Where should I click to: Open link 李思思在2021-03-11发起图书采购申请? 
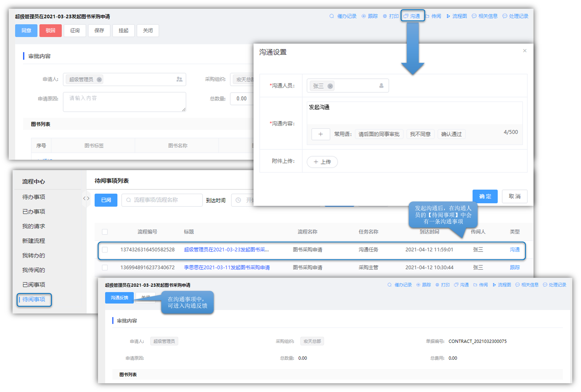pyautogui.click(x=227, y=267)
